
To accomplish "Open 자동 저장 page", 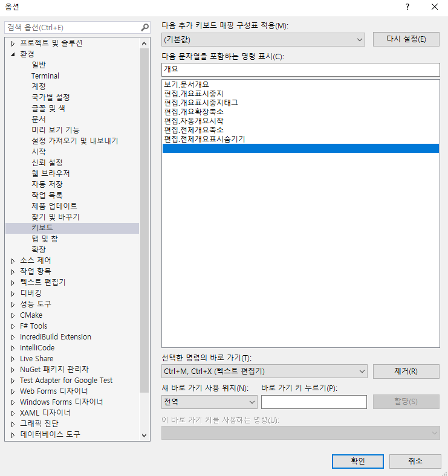I will 47,184.
